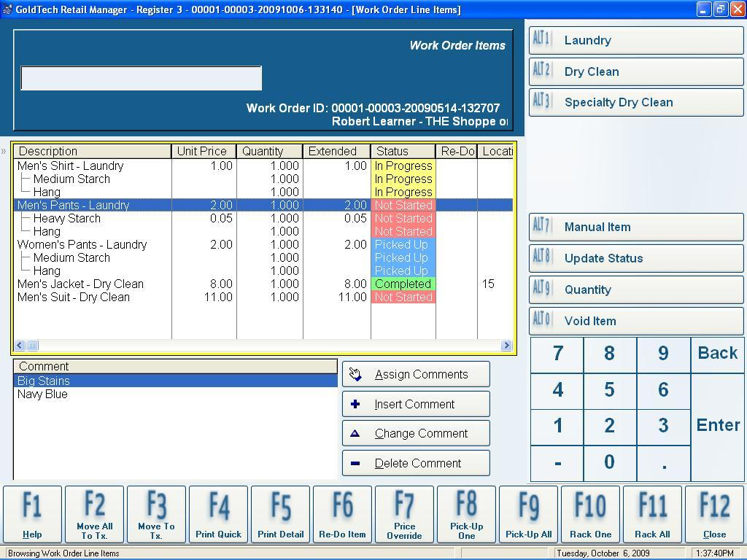Switch to the Dry Clean category
The height and width of the screenshot is (560, 747).
click(635, 71)
